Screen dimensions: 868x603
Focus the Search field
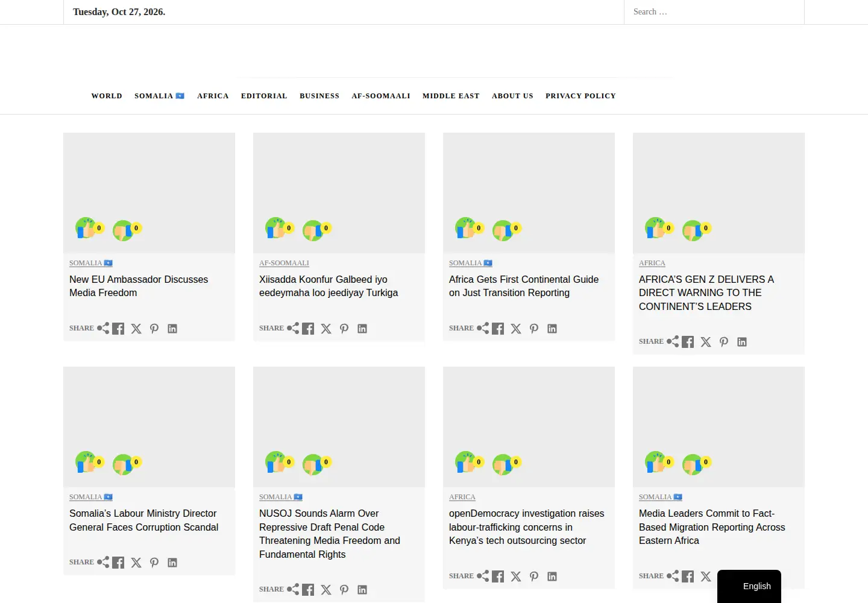(x=714, y=12)
